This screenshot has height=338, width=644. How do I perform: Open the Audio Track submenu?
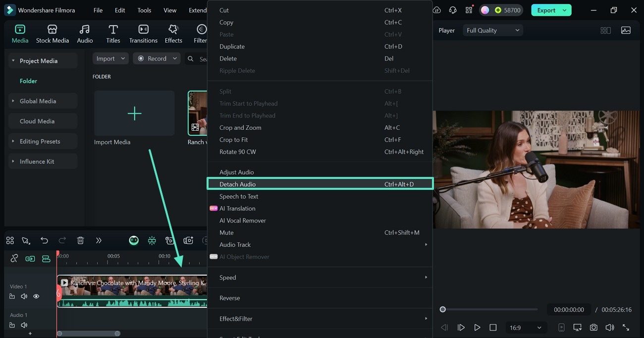tap(320, 244)
